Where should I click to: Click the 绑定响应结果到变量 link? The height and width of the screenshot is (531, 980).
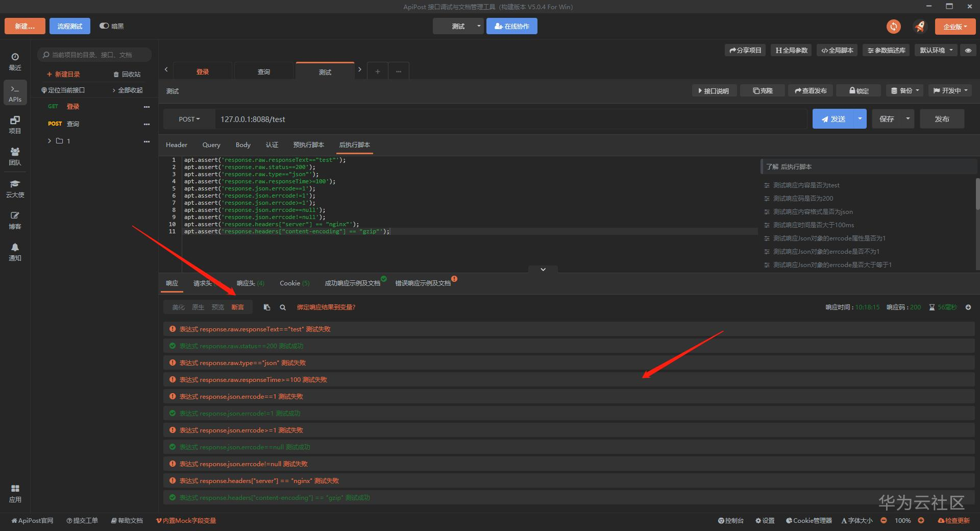tap(326, 307)
